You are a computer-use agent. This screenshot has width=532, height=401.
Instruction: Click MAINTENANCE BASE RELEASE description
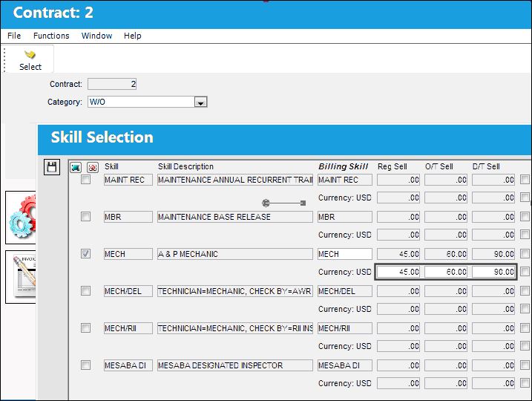pyautogui.click(x=235, y=217)
